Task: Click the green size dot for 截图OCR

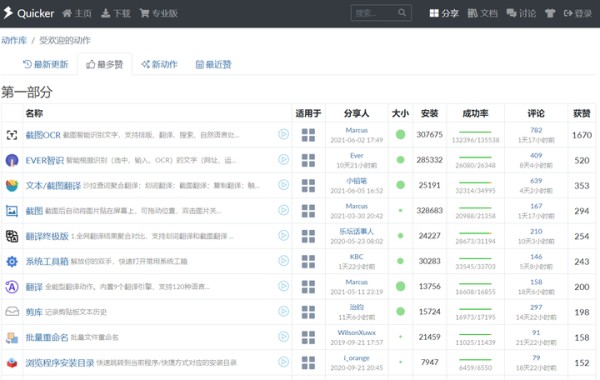Action: pos(400,134)
